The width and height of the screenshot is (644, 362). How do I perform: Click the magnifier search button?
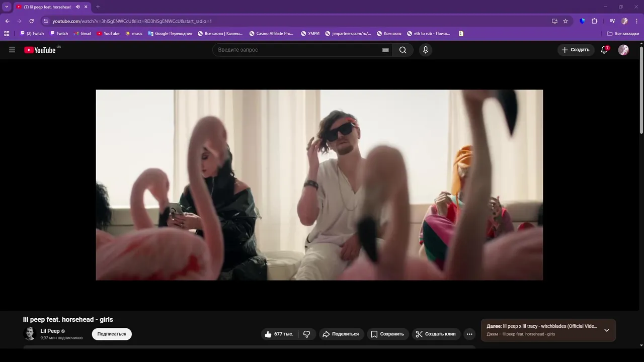click(x=403, y=50)
